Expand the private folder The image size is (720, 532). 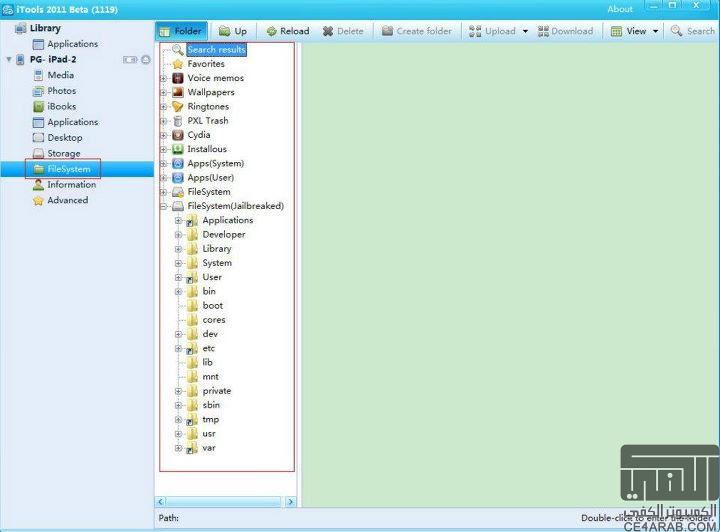point(179,392)
